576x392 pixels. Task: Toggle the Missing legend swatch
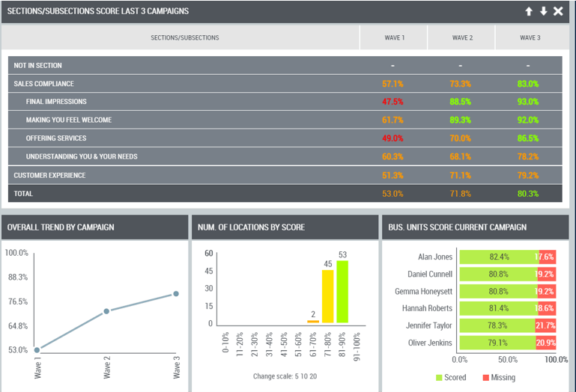tap(485, 378)
